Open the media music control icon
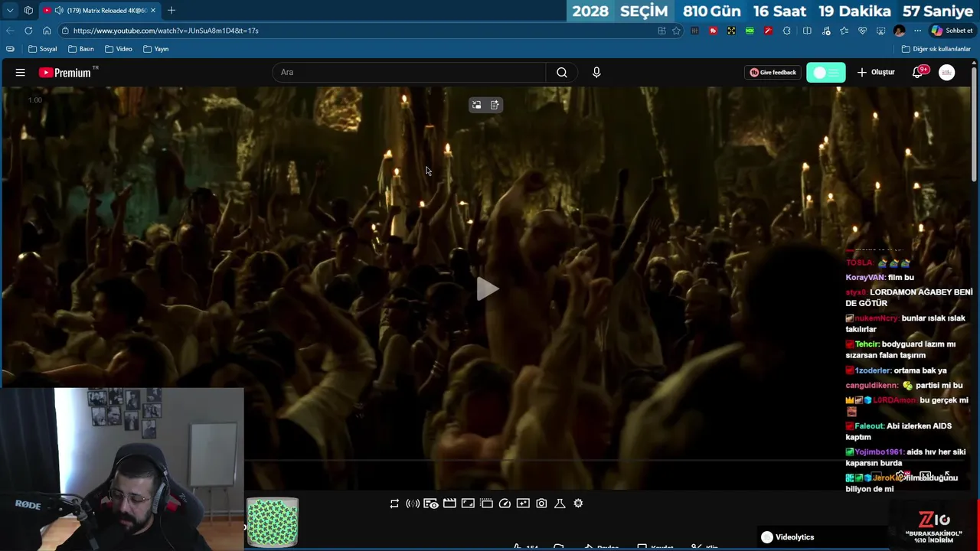This screenshot has width=980, height=551. (x=826, y=31)
